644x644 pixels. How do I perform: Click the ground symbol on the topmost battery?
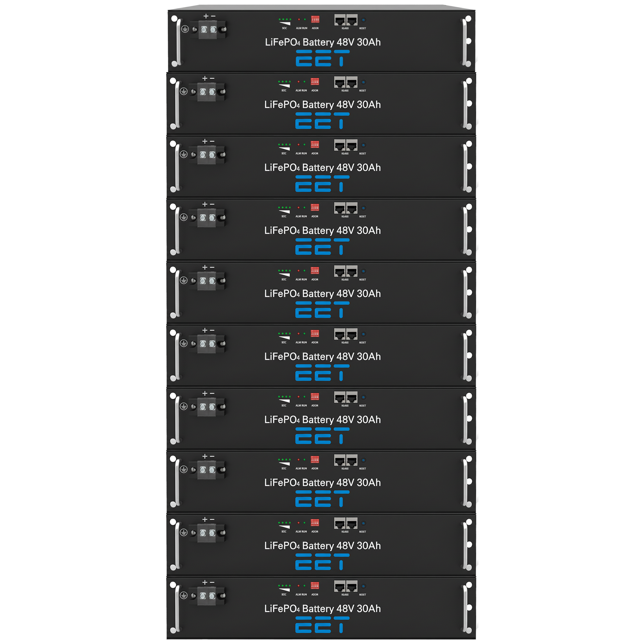pos(185,29)
